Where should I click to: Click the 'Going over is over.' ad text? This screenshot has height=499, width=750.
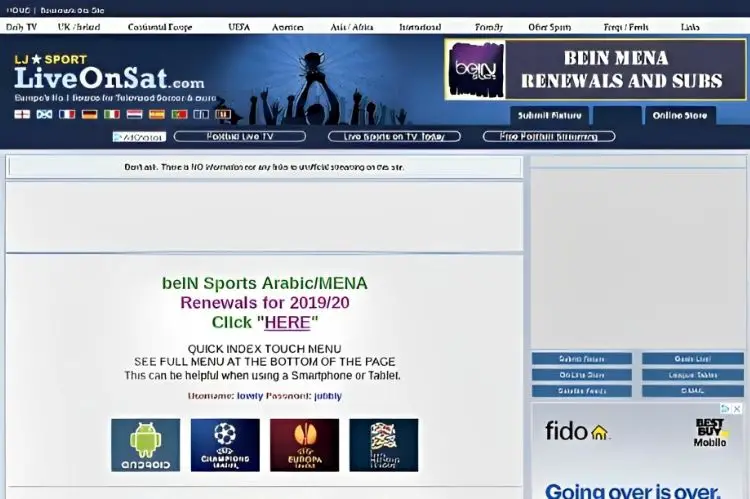click(x=632, y=491)
